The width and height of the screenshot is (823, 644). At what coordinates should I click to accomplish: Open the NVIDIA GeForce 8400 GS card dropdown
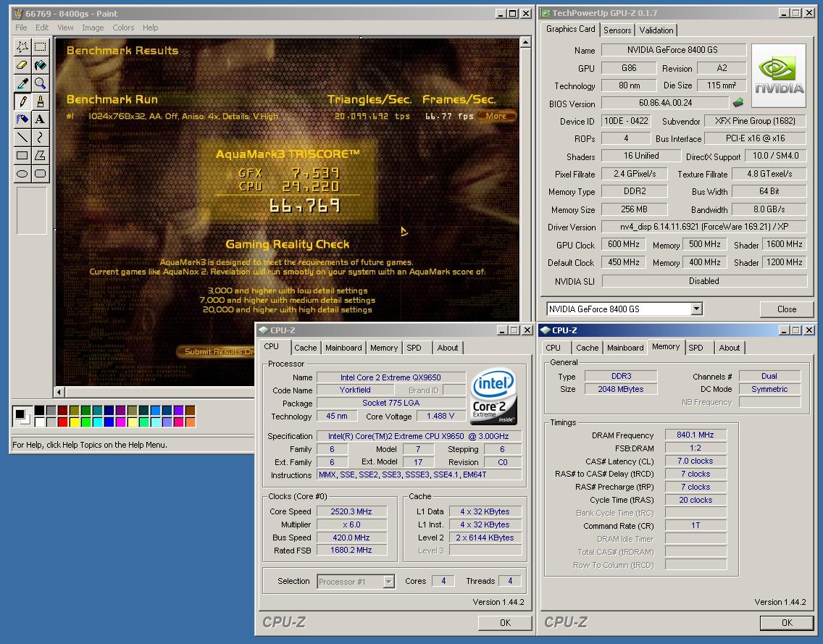696,309
